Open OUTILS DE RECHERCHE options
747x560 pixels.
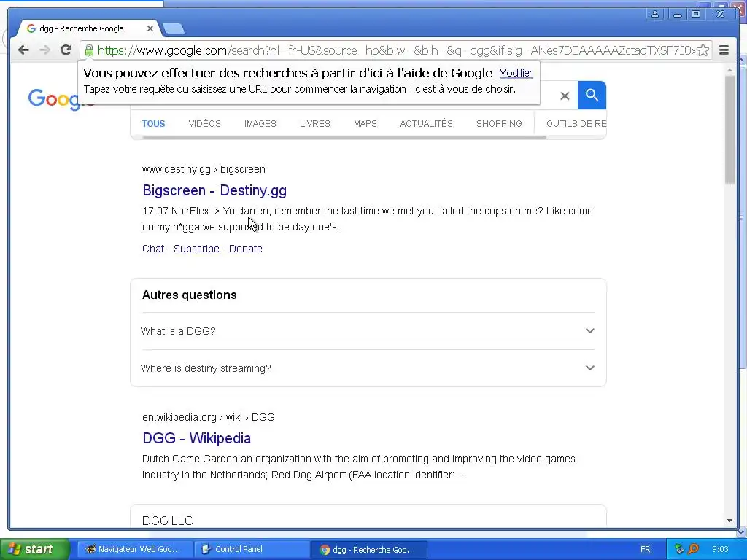click(576, 124)
